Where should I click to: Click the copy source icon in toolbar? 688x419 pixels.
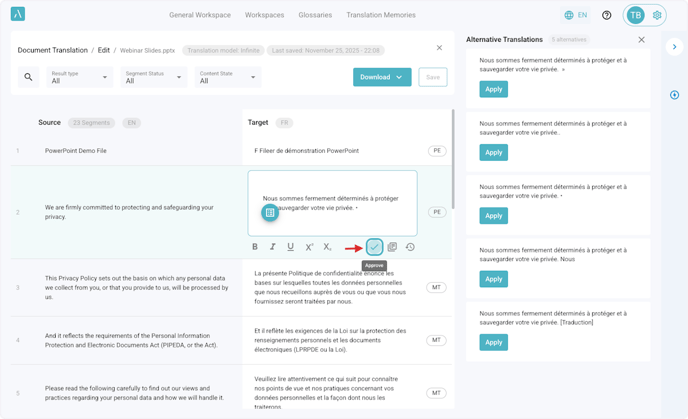tap(392, 247)
